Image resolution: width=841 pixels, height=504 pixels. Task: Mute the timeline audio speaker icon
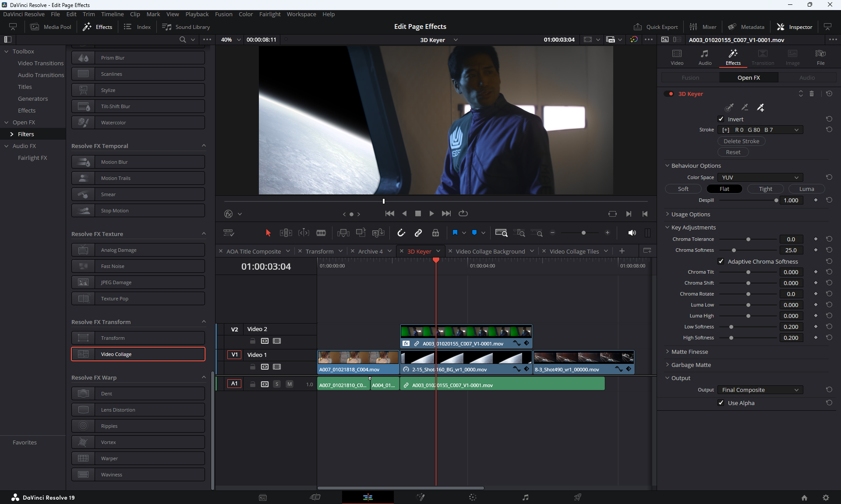632,233
